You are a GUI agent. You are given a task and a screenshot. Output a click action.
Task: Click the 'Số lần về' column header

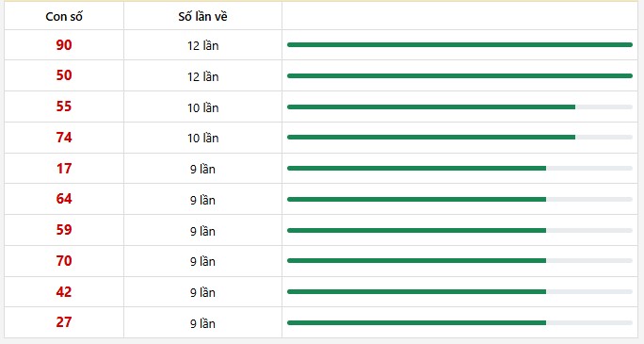point(202,16)
